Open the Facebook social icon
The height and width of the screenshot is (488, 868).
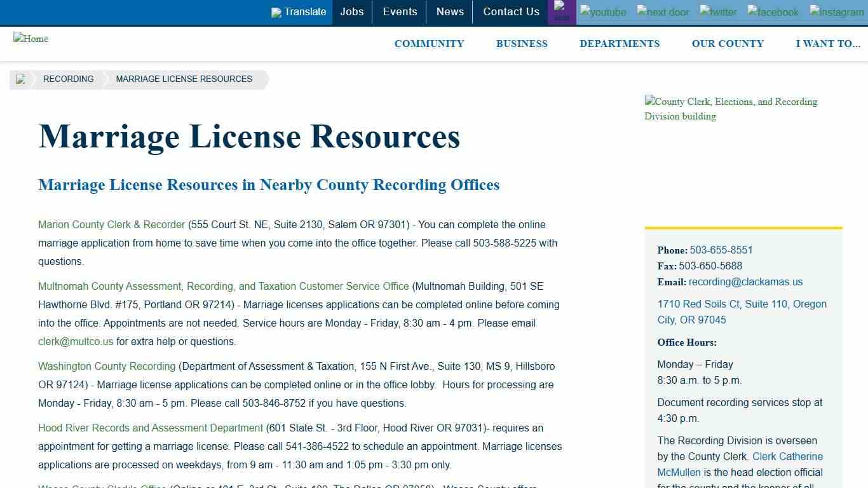tap(773, 12)
